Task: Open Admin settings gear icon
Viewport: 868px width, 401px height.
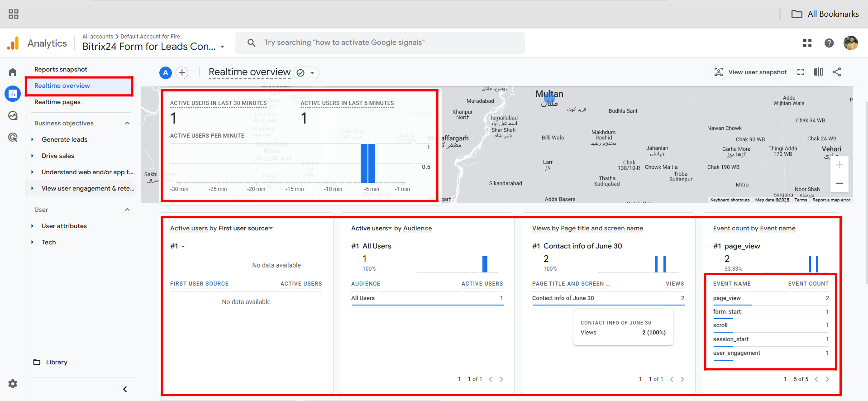Action: pos(13,384)
